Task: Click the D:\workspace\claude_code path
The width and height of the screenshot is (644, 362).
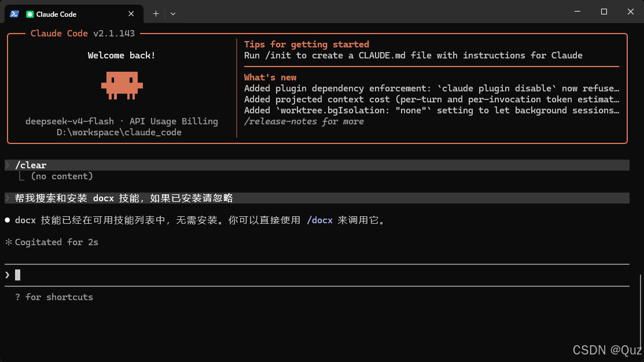Action: tap(119, 132)
